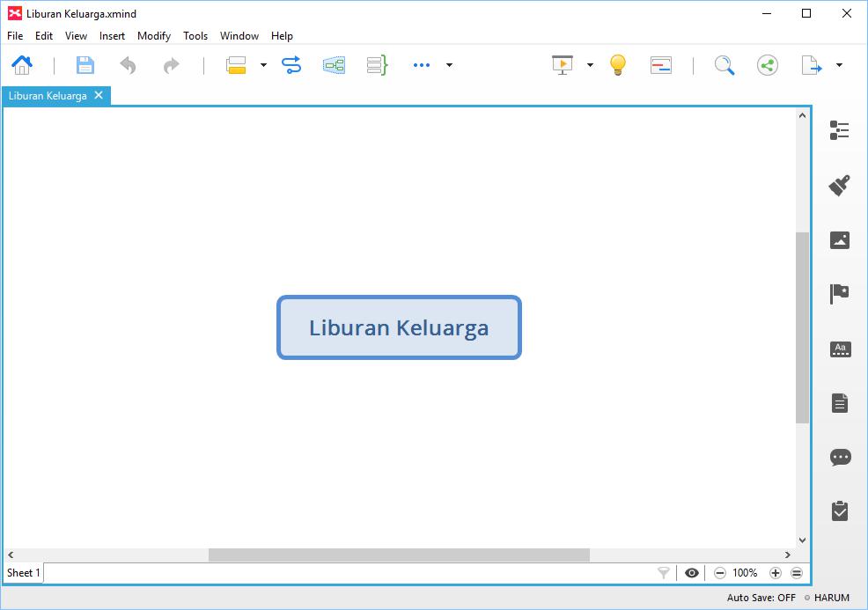Open the Insert menu
The height and width of the screenshot is (610, 868).
(112, 36)
